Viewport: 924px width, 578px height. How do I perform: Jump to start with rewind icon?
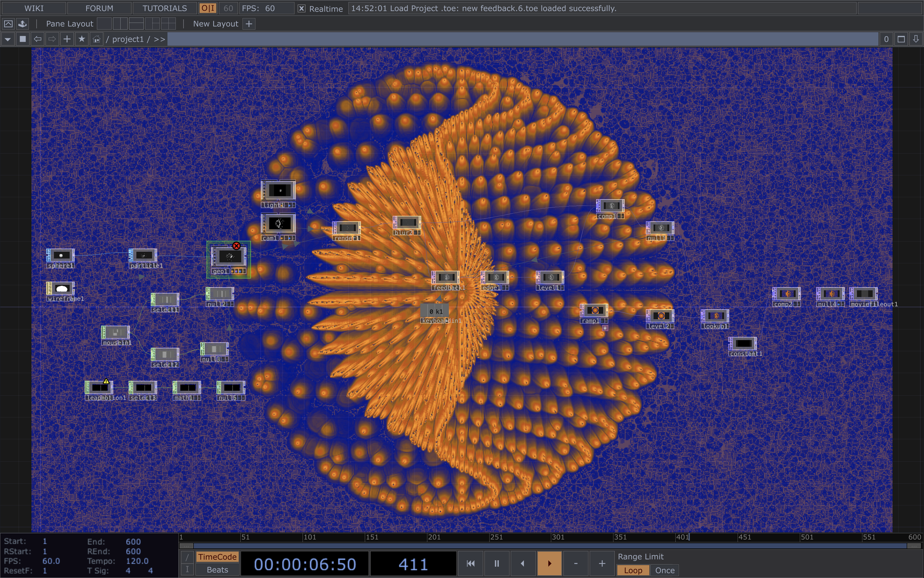471,563
